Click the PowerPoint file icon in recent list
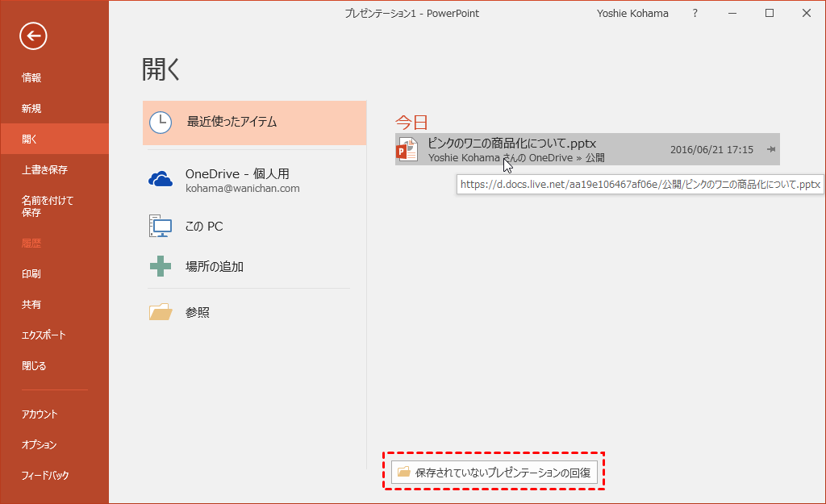The image size is (826, 504). (407, 149)
